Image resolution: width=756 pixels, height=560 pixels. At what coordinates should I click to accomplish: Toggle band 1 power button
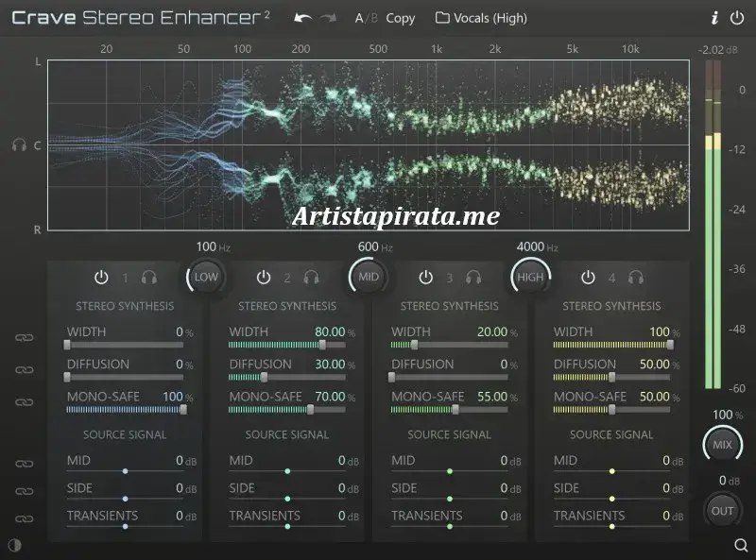coord(101,278)
